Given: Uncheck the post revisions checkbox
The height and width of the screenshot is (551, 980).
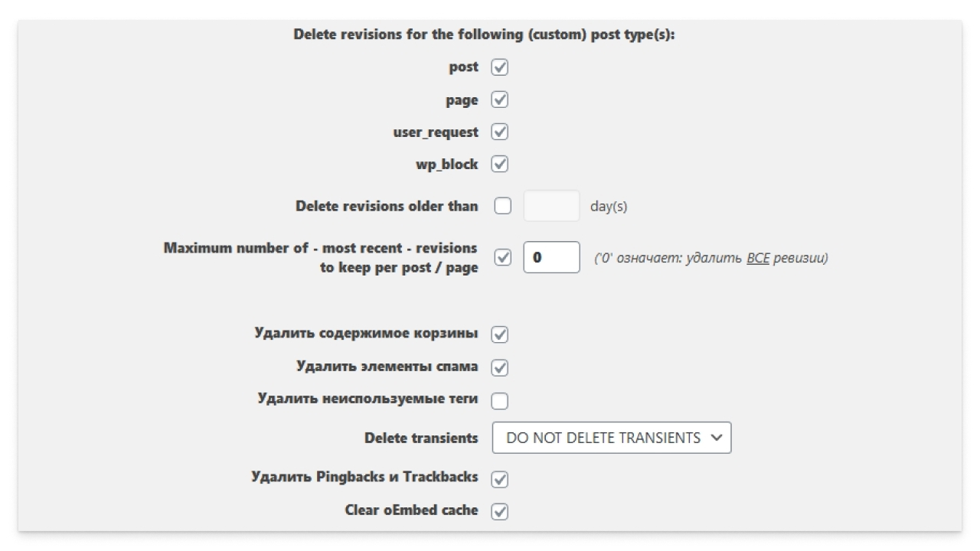Looking at the screenshot, I should click(500, 67).
